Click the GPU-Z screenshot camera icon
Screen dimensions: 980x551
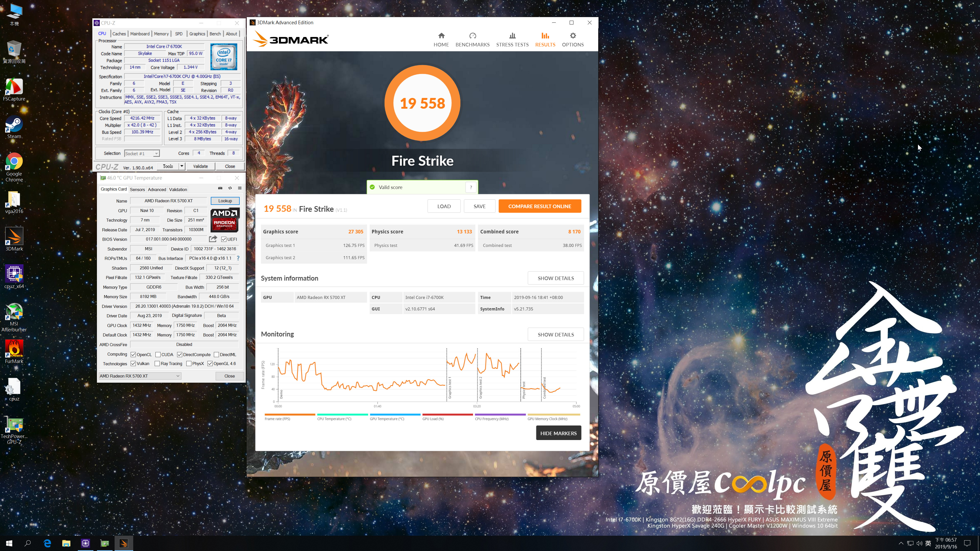(220, 188)
